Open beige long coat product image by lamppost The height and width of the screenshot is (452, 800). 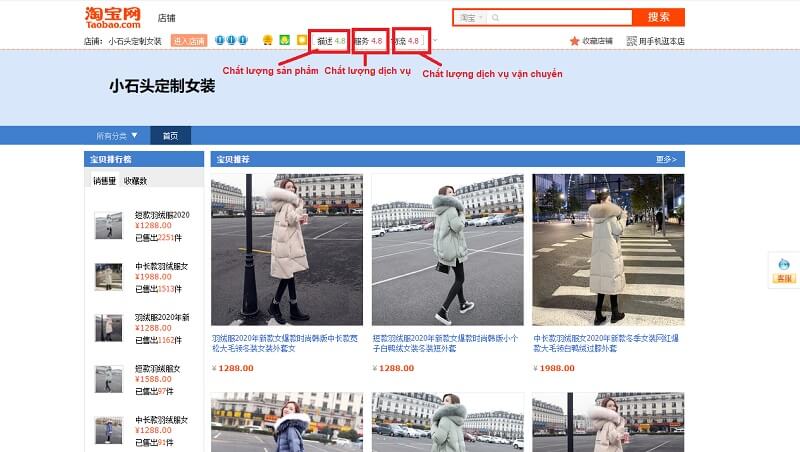[287, 249]
